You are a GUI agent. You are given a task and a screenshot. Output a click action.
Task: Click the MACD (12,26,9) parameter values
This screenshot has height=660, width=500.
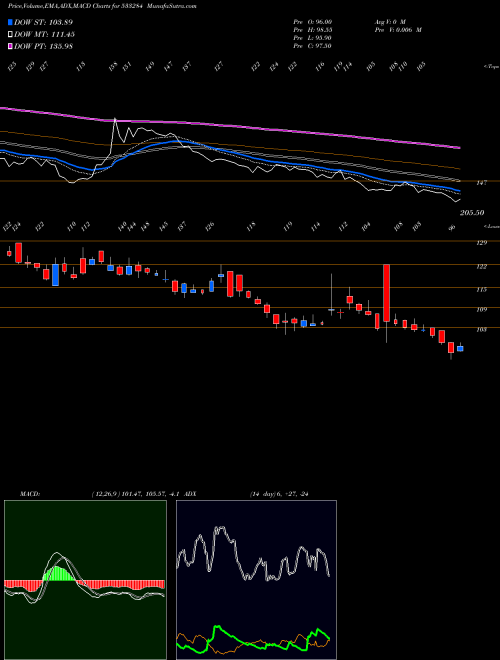(x=136, y=494)
